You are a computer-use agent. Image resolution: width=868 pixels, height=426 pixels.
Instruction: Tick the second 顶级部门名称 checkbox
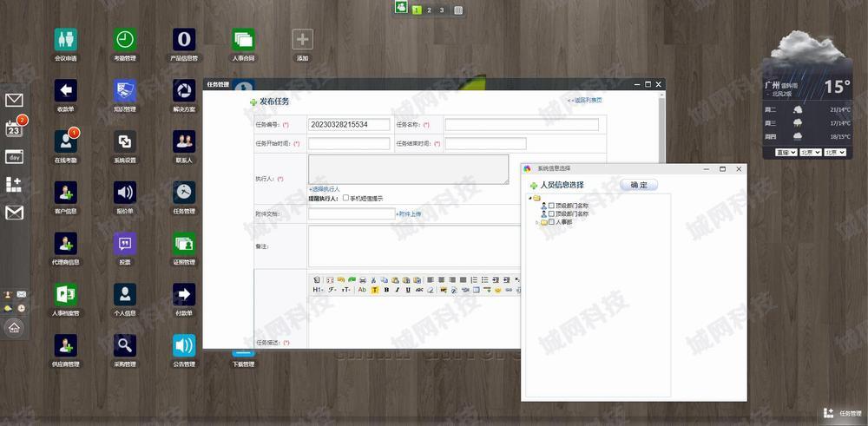[x=551, y=213]
